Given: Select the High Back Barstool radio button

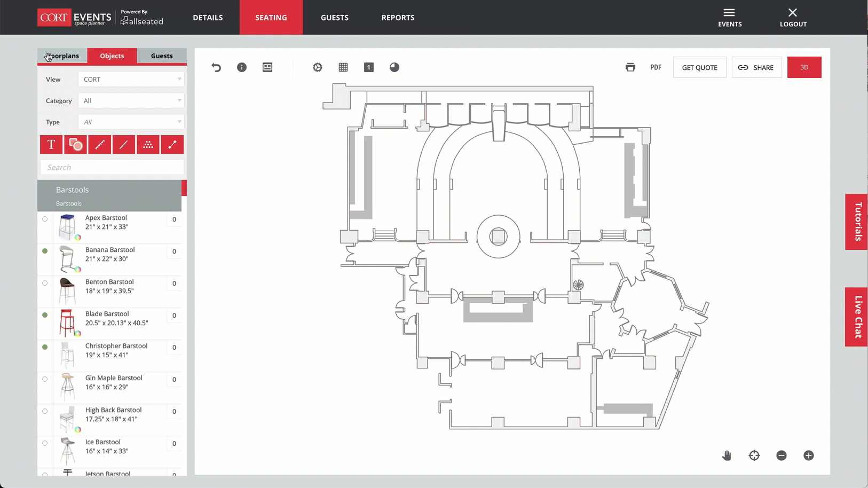Looking at the screenshot, I should coord(45,411).
